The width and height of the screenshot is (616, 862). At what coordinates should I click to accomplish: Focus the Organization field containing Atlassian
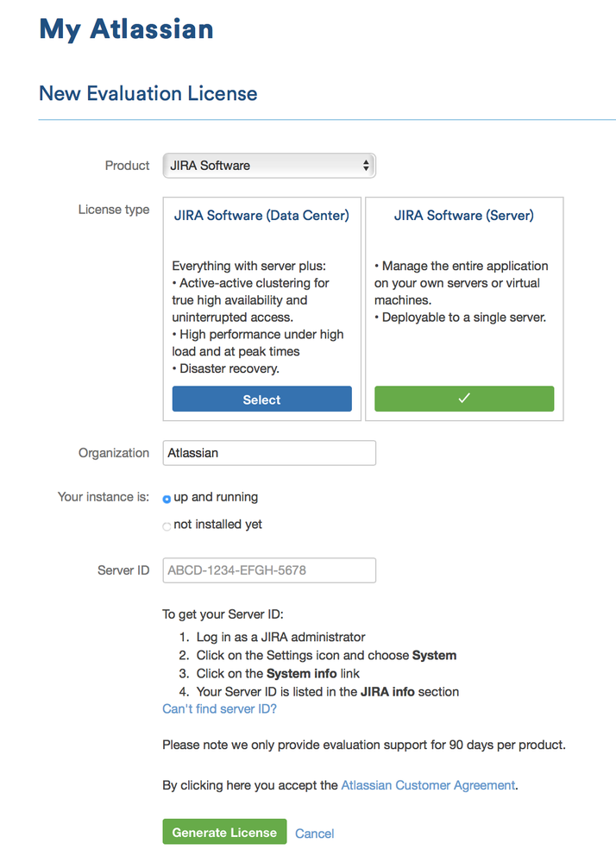click(269, 453)
